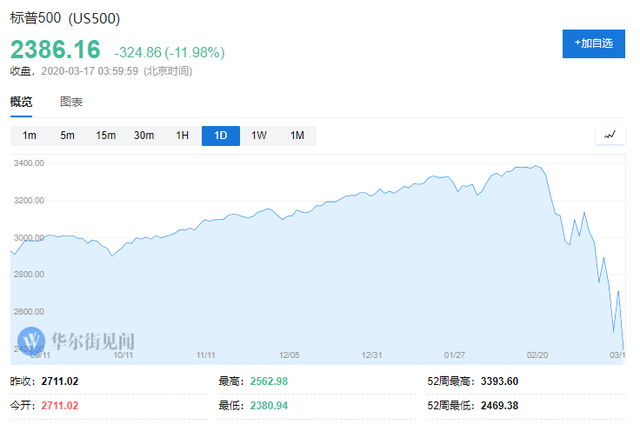This screenshot has height=431, width=640.
Task: Click the closing timestamp 2020-03-17 03:59:59
Action: coord(90,71)
